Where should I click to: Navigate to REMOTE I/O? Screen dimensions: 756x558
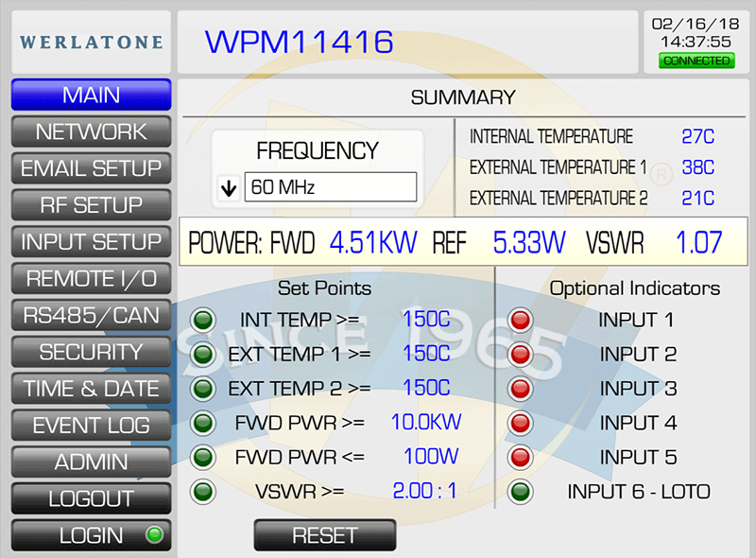91,278
